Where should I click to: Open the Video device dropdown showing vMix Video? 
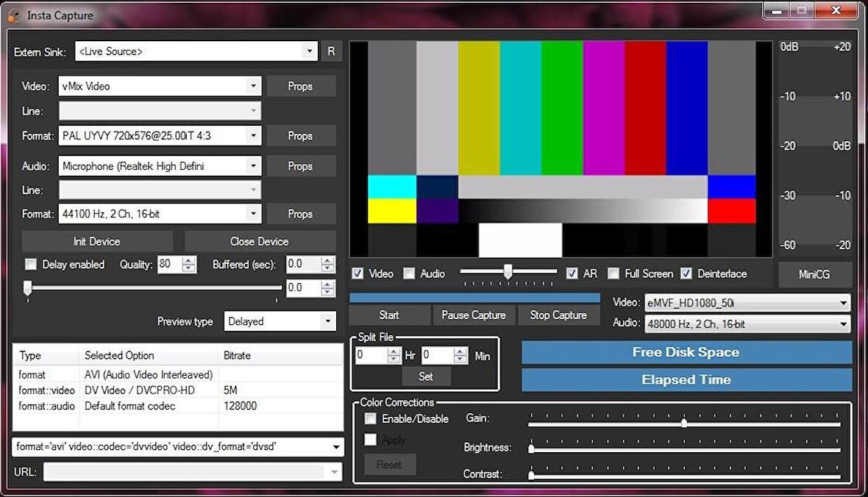click(160, 86)
